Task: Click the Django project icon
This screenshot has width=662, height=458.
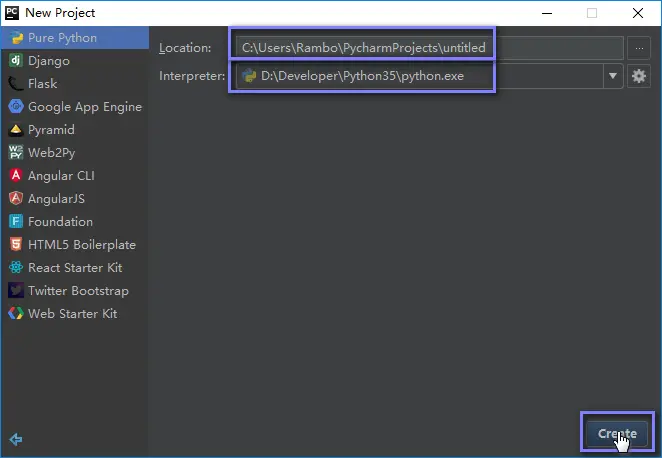Action: (16, 60)
